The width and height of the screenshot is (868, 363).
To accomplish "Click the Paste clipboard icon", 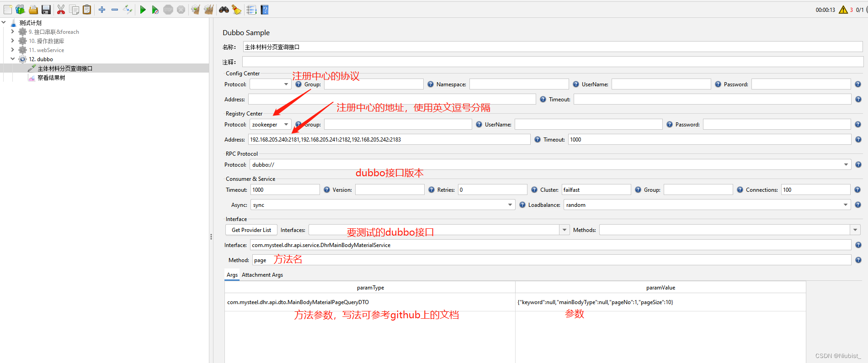I will coord(87,10).
